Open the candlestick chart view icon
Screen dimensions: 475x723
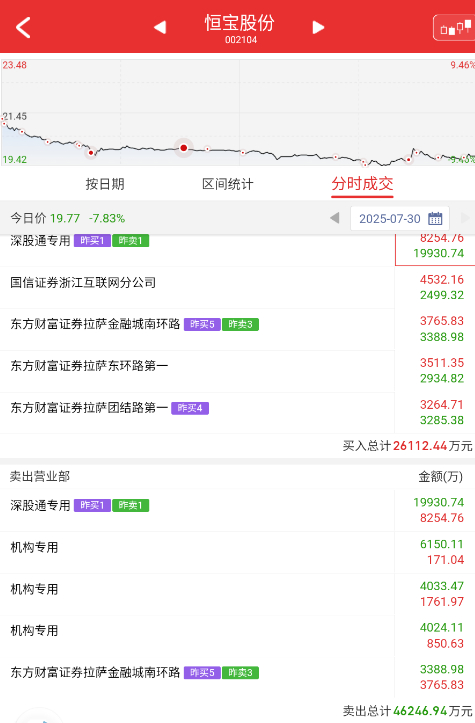454,28
